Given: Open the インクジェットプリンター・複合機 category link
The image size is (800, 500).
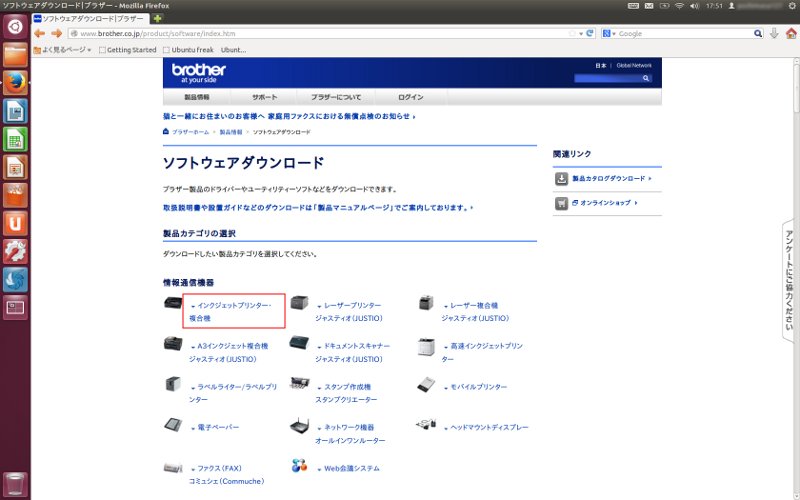Looking at the screenshot, I should pos(230,312).
